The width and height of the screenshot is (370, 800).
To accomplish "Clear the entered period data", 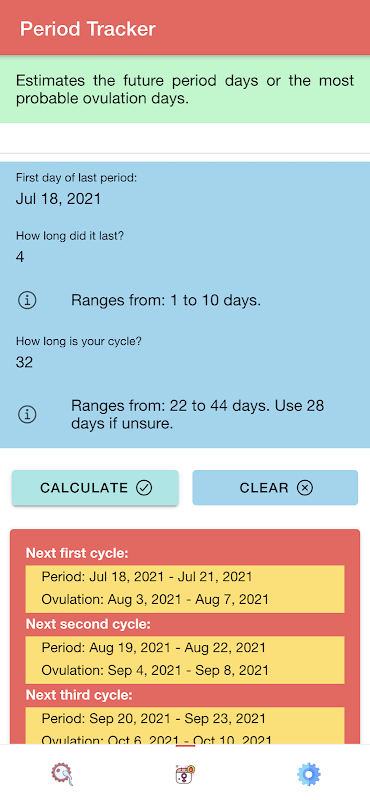I will pos(275,488).
